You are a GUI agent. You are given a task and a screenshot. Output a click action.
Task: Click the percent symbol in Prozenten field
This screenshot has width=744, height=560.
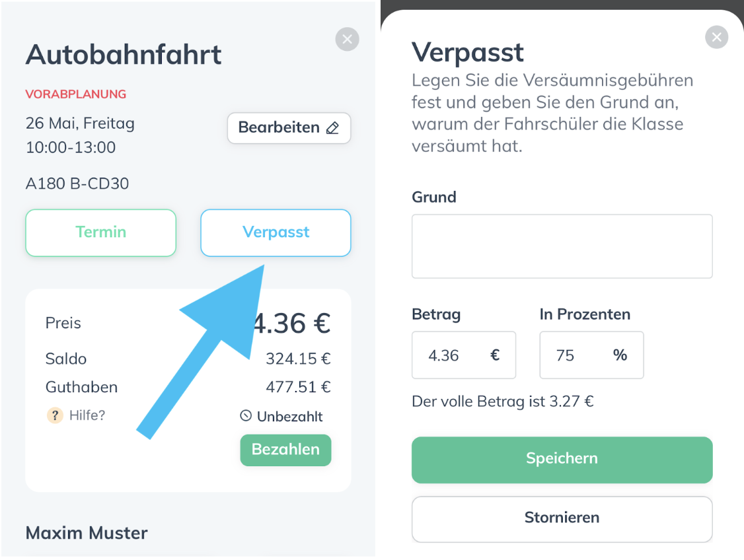(x=620, y=355)
